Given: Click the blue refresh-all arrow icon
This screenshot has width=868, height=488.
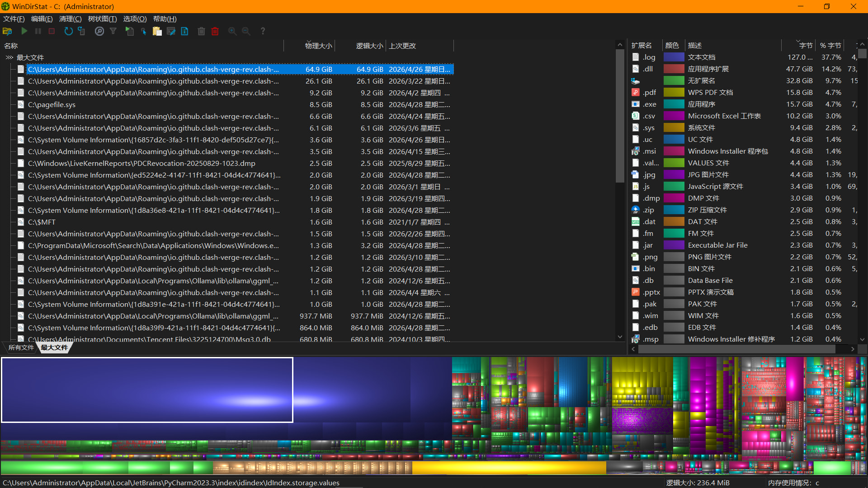Looking at the screenshot, I should (68, 31).
